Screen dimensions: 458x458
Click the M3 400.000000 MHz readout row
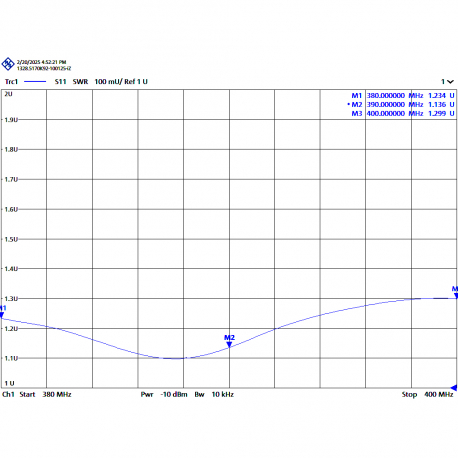click(403, 113)
